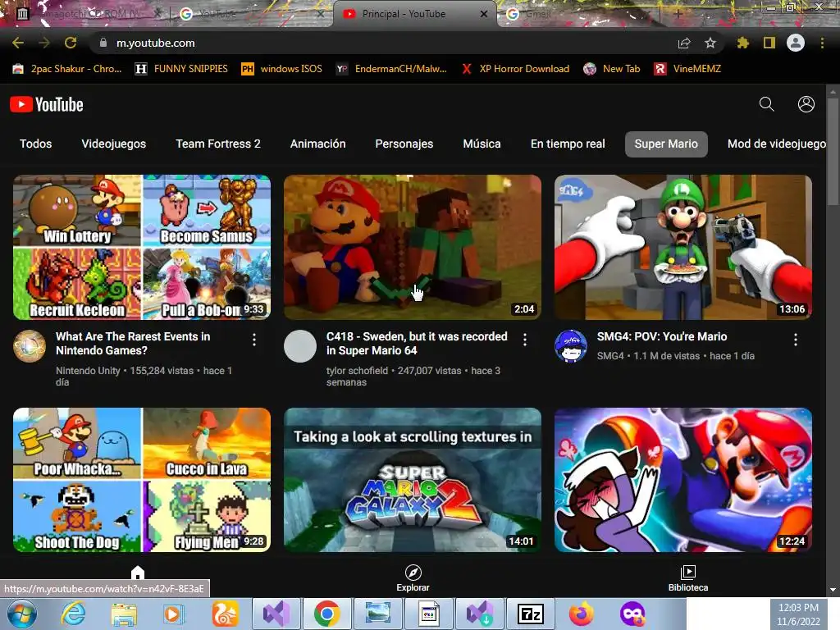Play the Poor Whacka thumbnail video
This screenshot has width=840, height=630.
coord(142,480)
